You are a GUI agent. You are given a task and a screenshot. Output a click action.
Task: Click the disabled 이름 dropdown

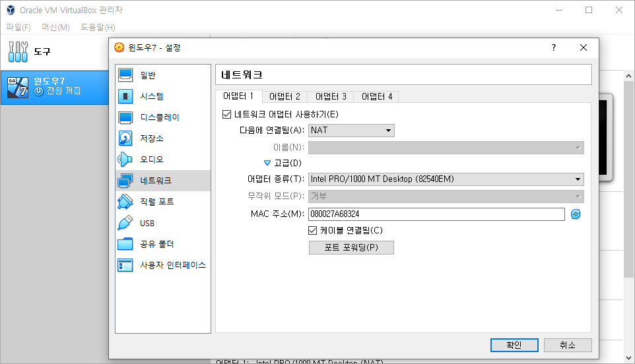(x=446, y=148)
